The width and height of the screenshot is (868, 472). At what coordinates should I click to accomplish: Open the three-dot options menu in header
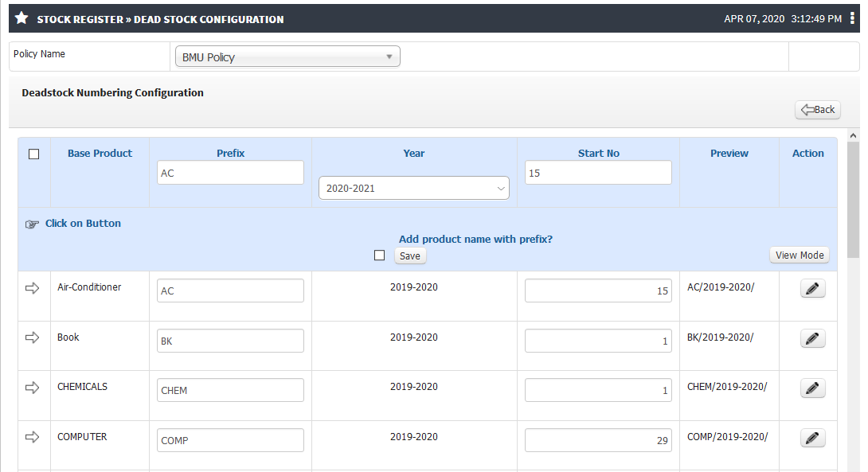853,19
